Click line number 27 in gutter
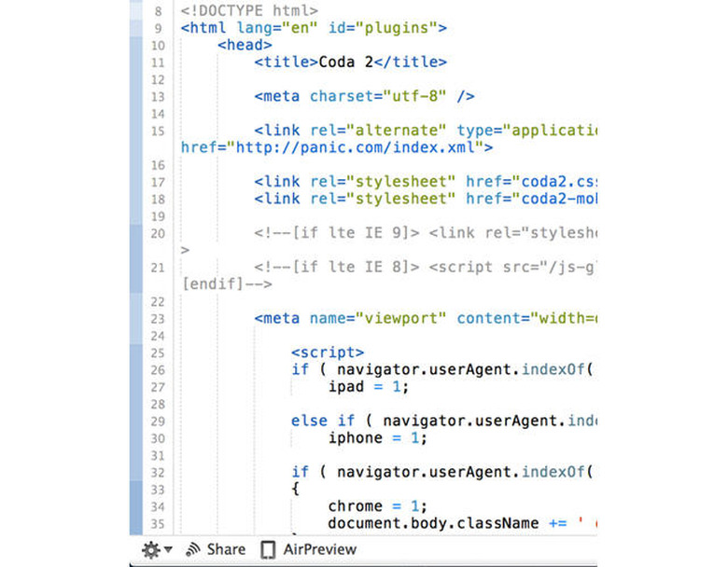The image size is (728, 567). (158, 387)
